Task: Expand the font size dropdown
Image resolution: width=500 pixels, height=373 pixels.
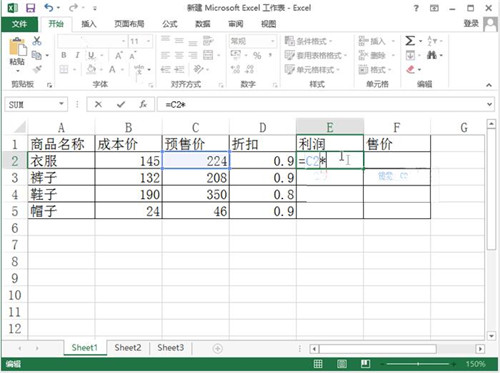Action: point(148,41)
